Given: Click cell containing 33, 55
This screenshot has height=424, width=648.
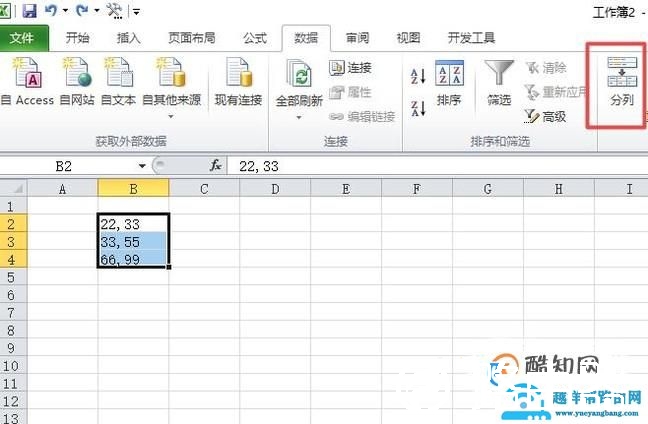Looking at the screenshot, I should (x=133, y=241).
